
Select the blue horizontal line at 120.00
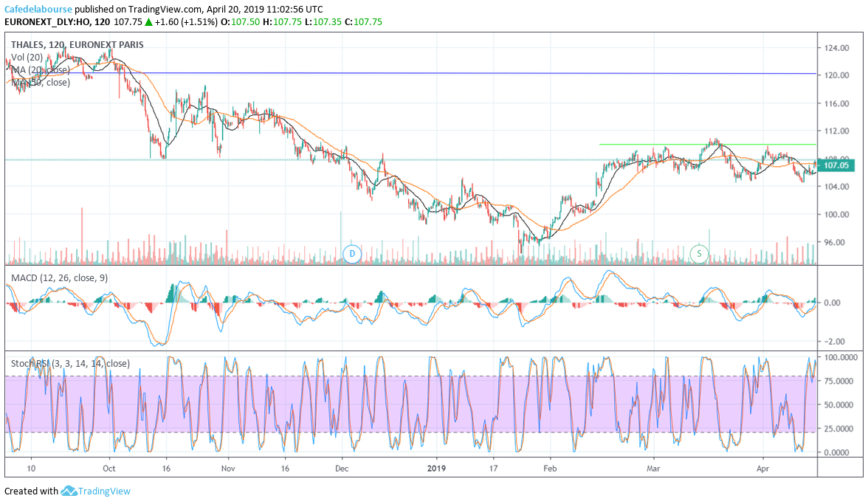click(x=443, y=74)
